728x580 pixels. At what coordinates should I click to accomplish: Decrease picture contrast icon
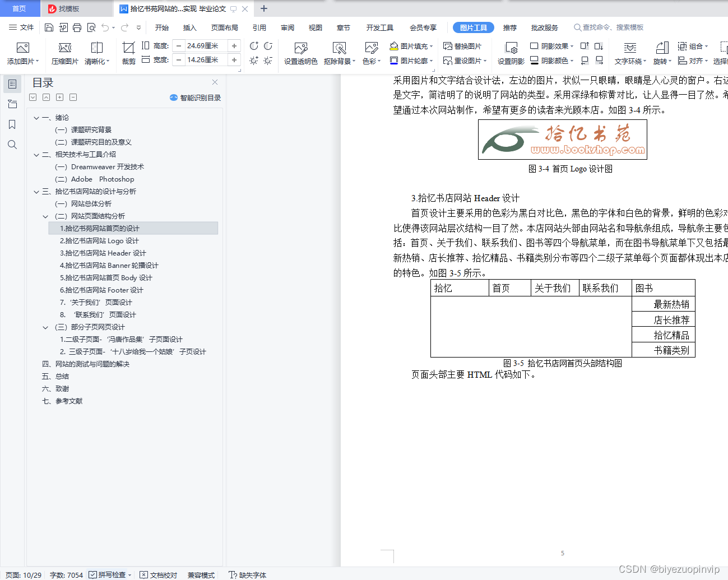point(268,46)
